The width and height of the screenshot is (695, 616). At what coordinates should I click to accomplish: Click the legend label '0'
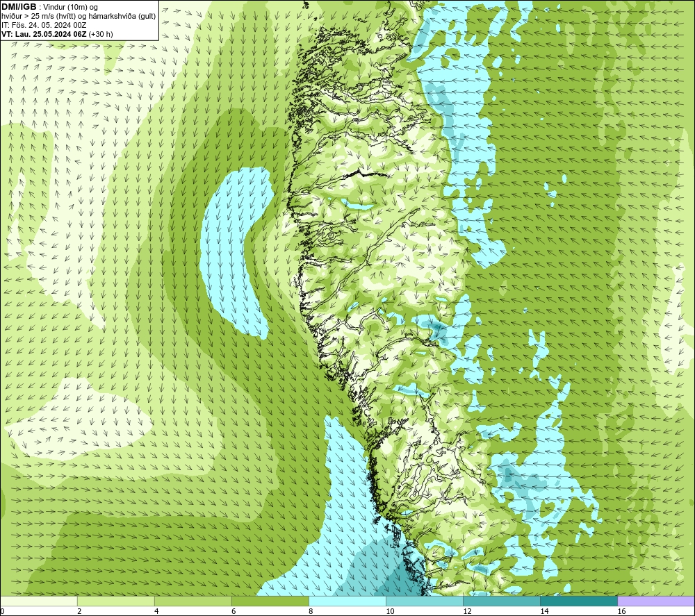(x=2, y=612)
